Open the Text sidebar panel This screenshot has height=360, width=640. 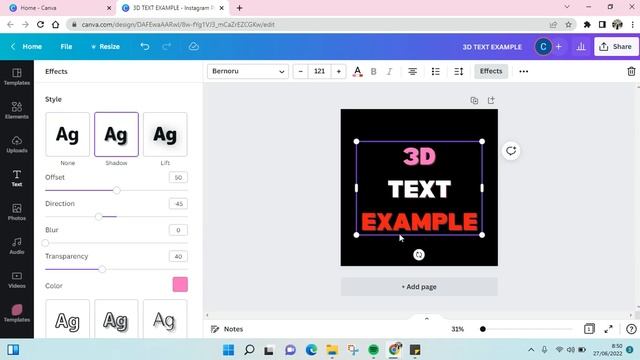17,178
